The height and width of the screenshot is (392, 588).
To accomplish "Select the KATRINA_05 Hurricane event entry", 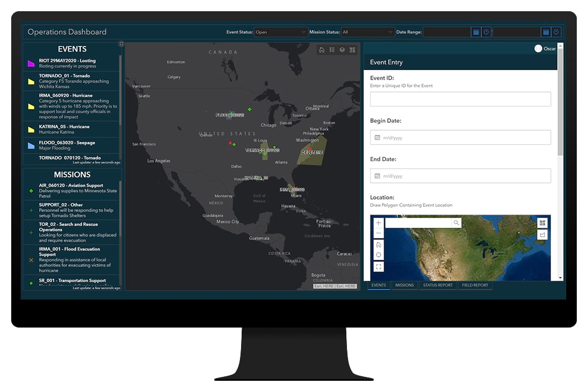I will (x=72, y=129).
